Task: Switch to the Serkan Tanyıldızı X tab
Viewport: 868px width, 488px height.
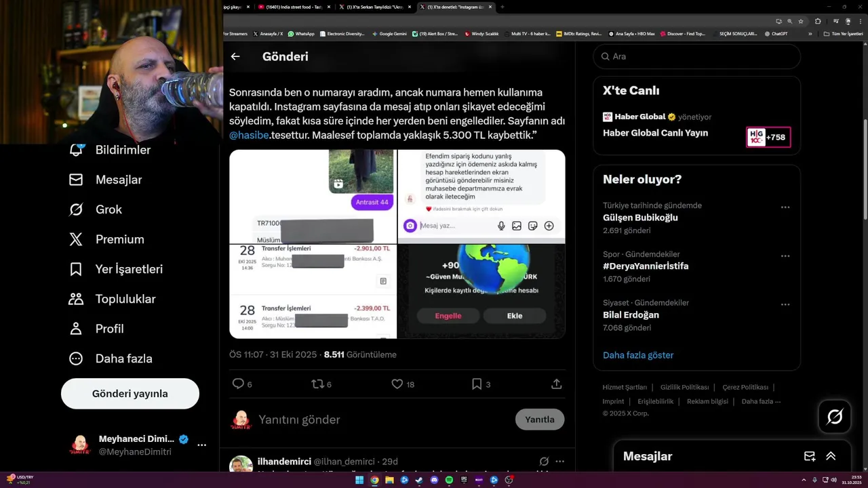Action: pos(375,7)
